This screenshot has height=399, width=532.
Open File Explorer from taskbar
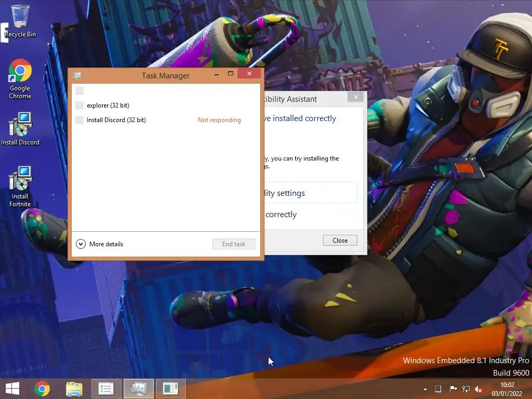pyautogui.click(x=74, y=389)
